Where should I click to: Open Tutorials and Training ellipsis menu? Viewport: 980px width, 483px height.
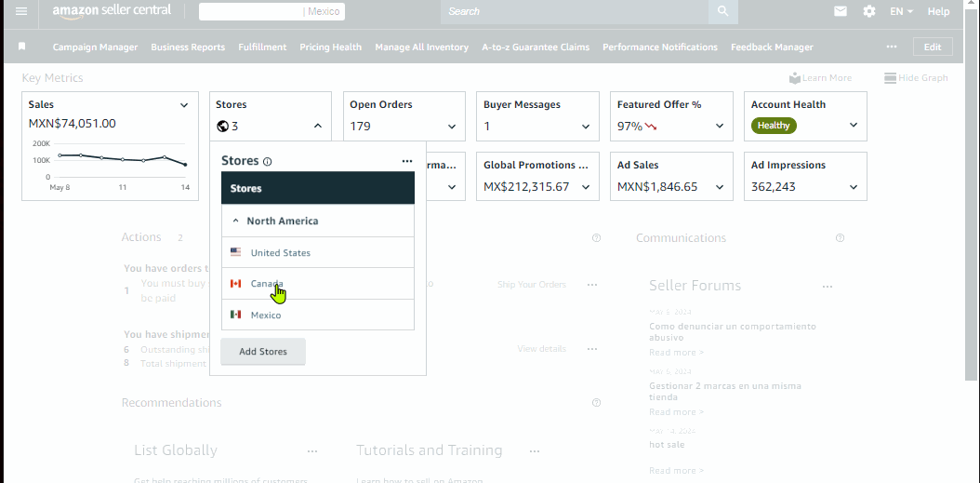pos(535,451)
